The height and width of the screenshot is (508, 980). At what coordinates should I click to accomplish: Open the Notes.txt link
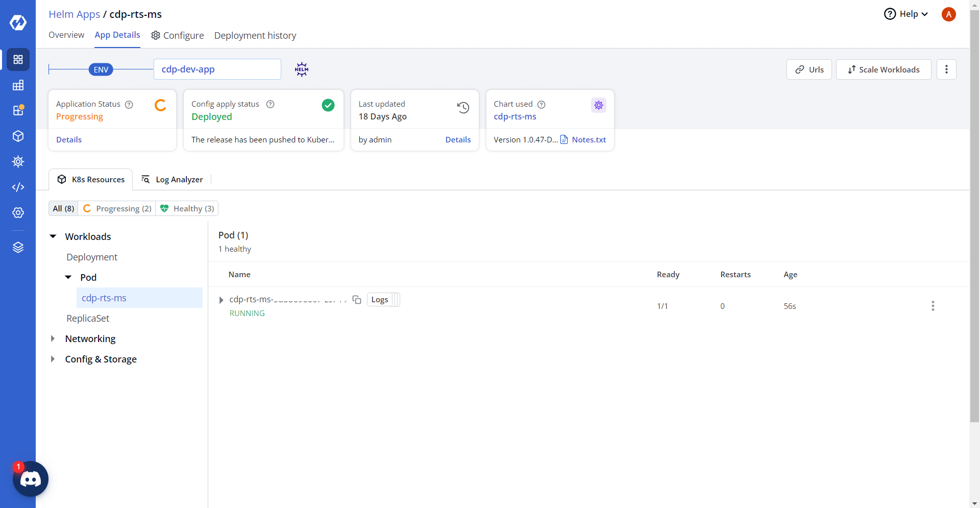coord(589,139)
